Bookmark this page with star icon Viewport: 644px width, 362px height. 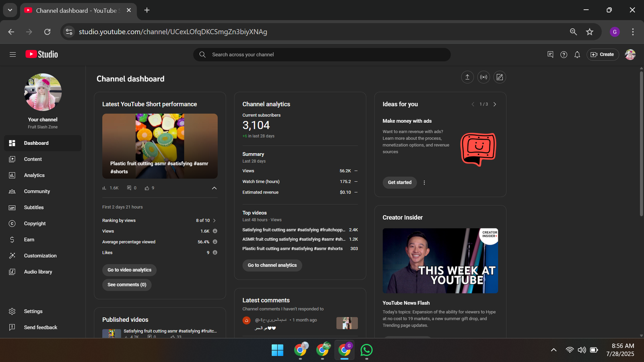(x=590, y=32)
